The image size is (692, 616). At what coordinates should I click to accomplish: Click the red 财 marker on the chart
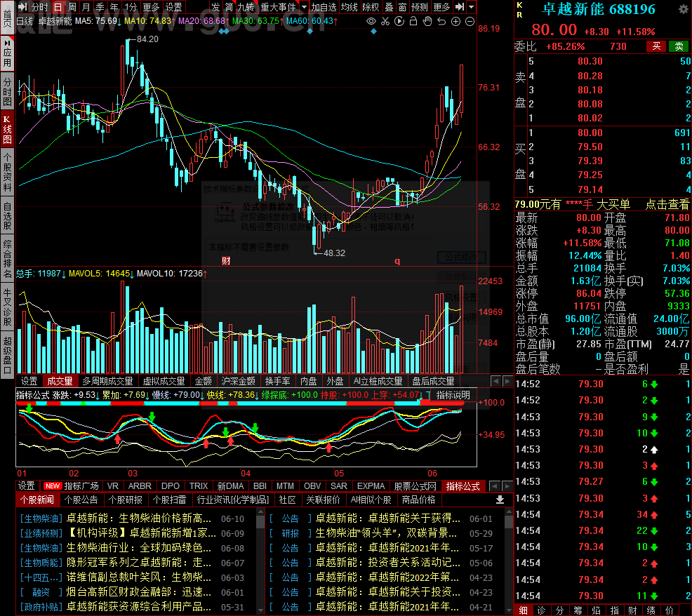click(227, 261)
